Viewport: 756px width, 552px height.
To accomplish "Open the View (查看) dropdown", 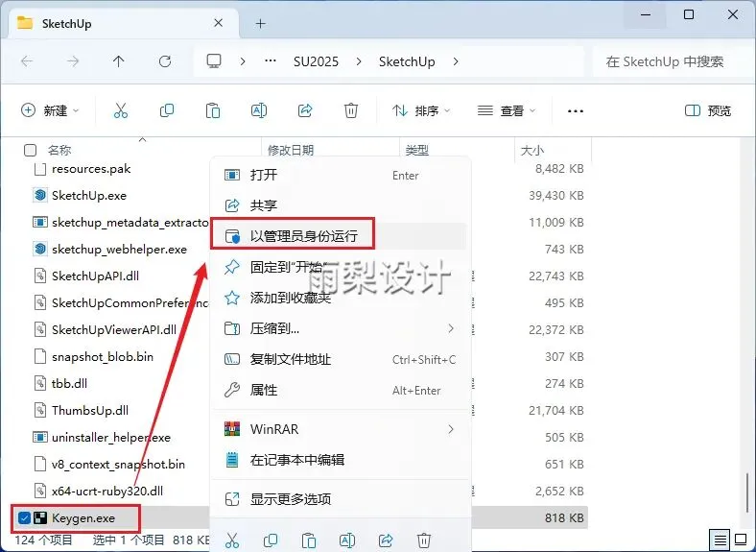I will pos(507,111).
